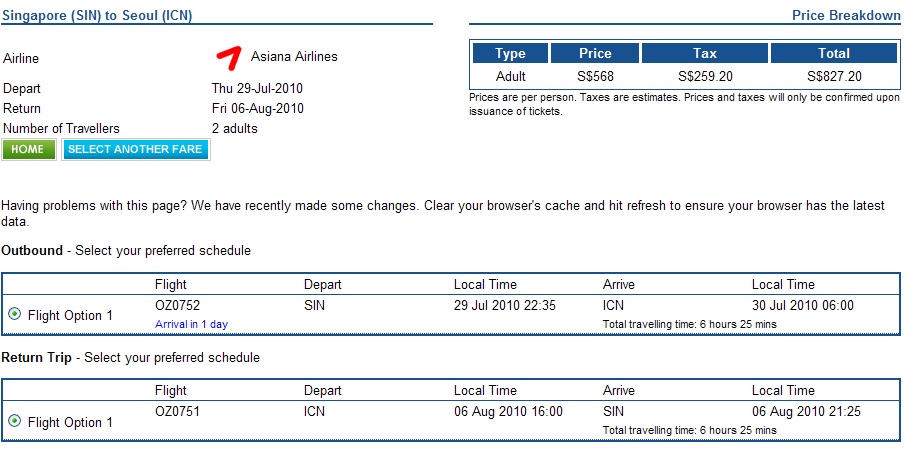Click the Total column header
The width and height of the screenshot is (913, 453).
click(x=834, y=54)
